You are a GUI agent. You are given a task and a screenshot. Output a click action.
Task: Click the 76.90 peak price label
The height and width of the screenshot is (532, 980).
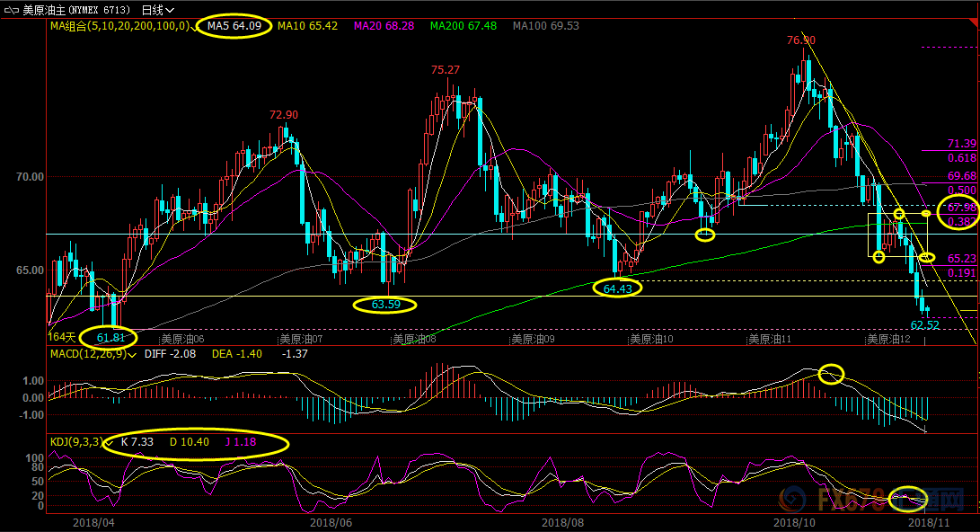tap(800, 40)
